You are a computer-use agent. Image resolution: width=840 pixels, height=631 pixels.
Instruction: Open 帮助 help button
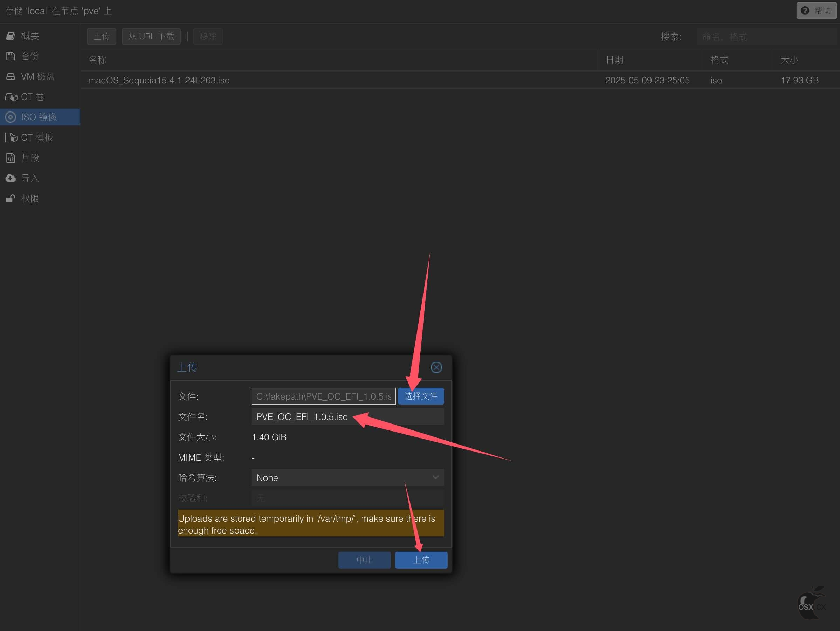click(x=817, y=11)
